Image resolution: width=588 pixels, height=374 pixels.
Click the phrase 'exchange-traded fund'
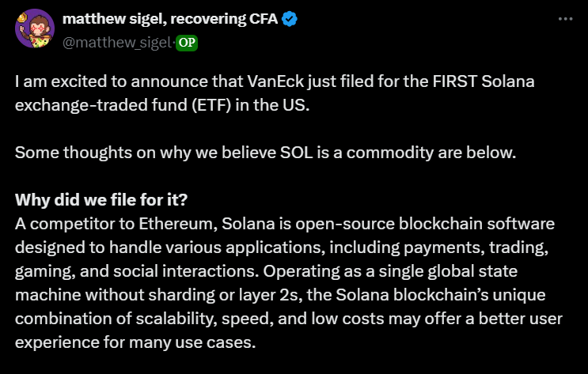click(x=101, y=105)
